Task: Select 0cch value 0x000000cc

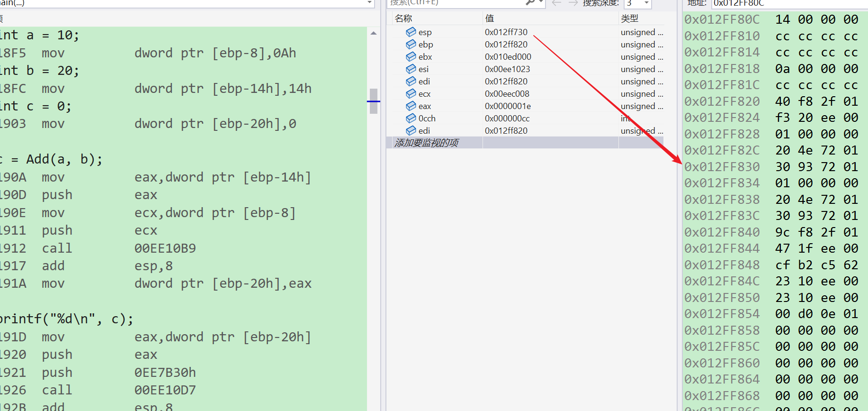Action: [507, 118]
